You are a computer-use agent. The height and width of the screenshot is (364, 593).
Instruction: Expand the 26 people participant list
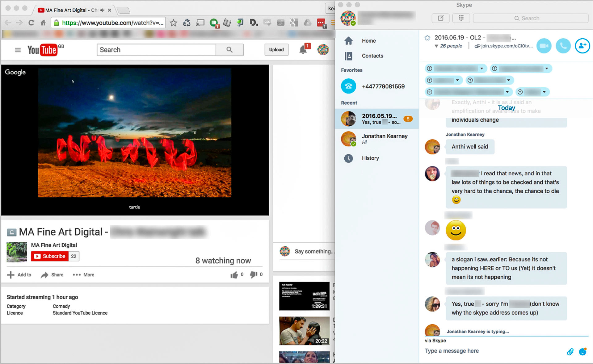click(x=448, y=46)
